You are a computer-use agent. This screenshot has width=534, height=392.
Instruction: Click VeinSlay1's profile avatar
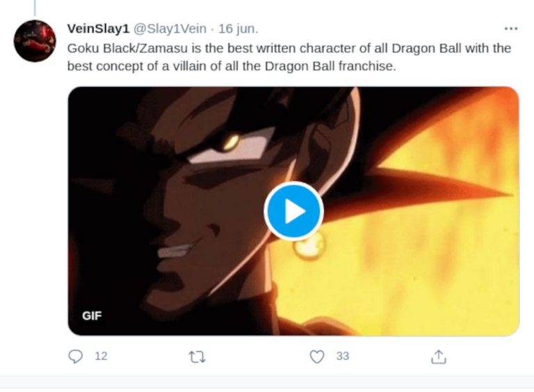pyautogui.click(x=35, y=41)
